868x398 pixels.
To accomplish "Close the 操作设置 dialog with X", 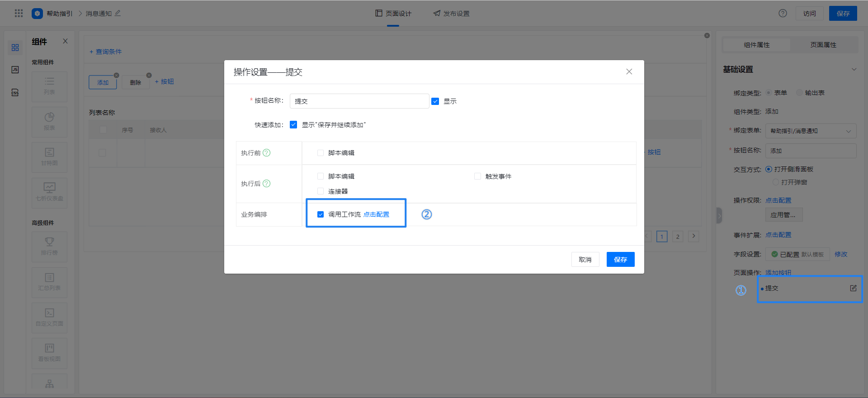I will pos(629,71).
